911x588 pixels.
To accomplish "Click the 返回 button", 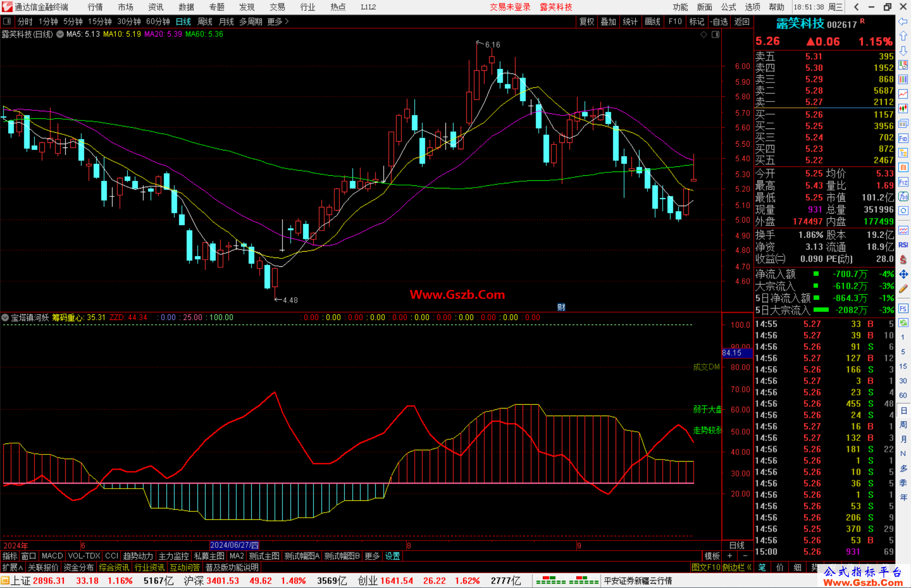I will click(741, 21).
